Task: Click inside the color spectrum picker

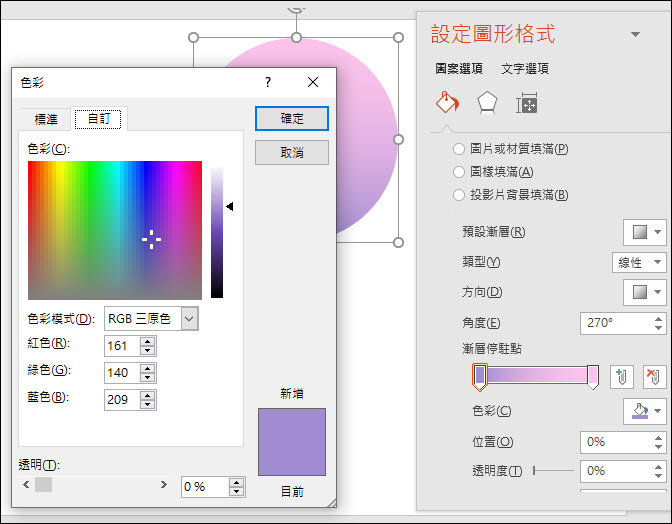Action: point(115,230)
